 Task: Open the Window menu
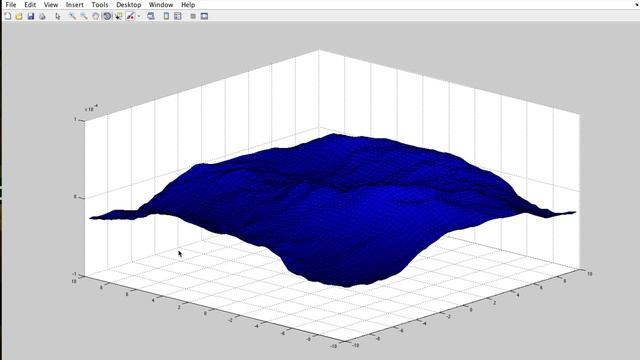click(161, 5)
